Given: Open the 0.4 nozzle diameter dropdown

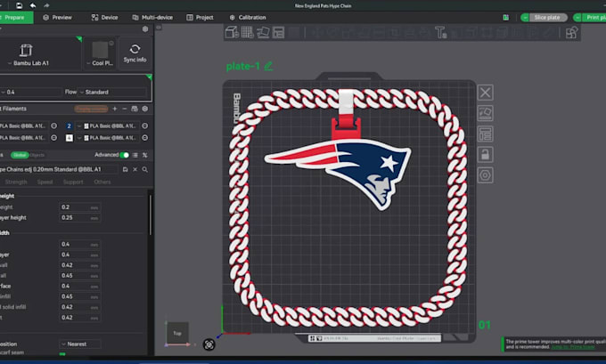Looking at the screenshot, I should (31, 92).
